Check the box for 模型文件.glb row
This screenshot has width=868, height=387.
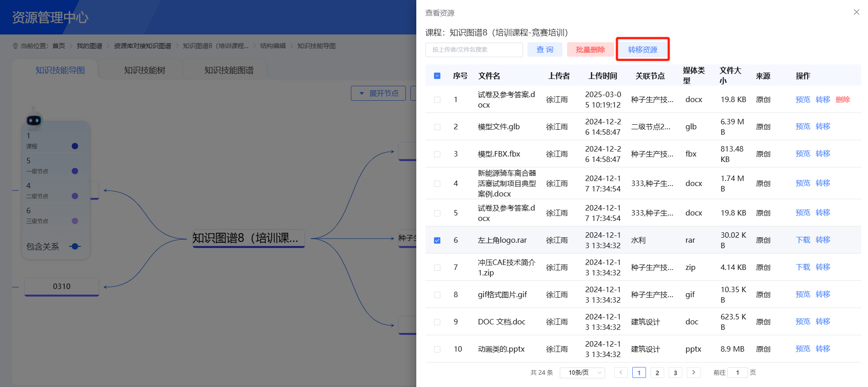point(437,127)
